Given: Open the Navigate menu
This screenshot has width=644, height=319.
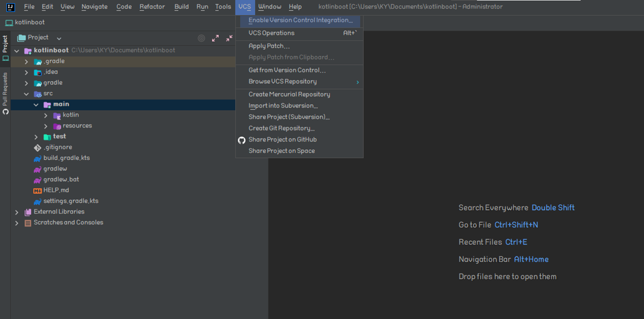Looking at the screenshot, I should (95, 7).
